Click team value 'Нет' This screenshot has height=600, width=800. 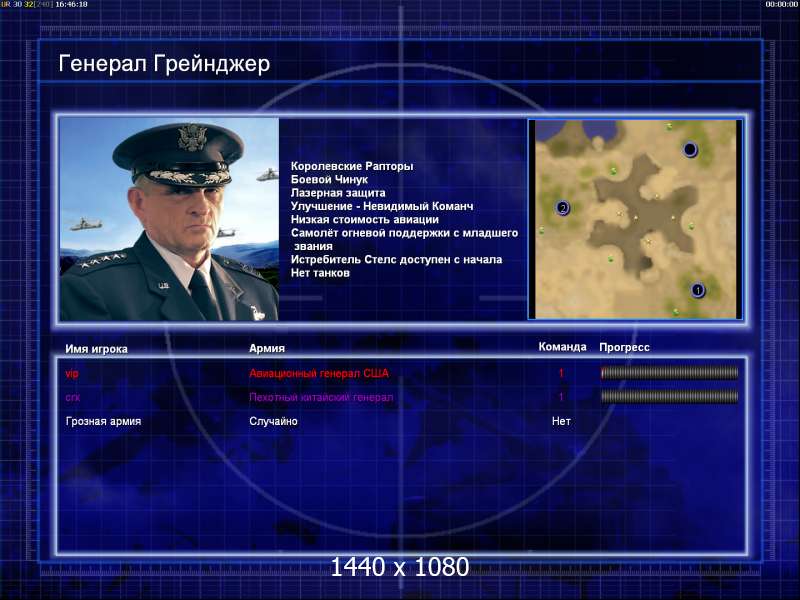[561, 421]
